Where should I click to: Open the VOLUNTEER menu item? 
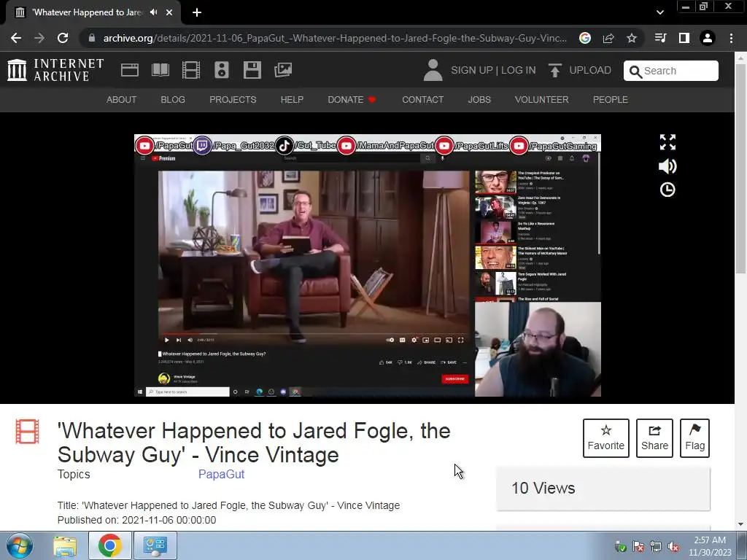click(x=542, y=99)
